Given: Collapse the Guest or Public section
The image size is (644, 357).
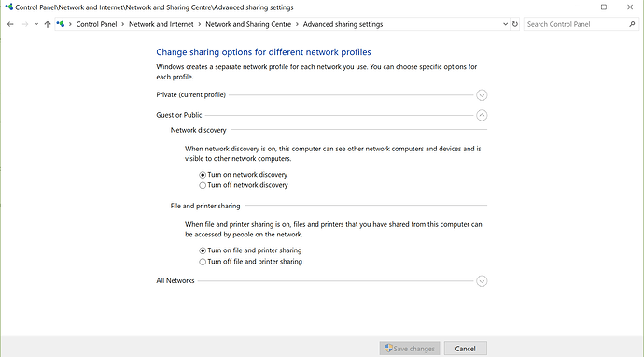Looking at the screenshot, I should click(x=482, y=115).
